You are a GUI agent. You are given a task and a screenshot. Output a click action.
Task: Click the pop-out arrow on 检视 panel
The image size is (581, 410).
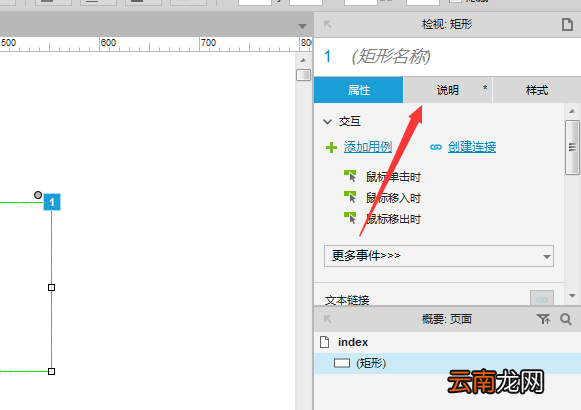pos(327,24)
